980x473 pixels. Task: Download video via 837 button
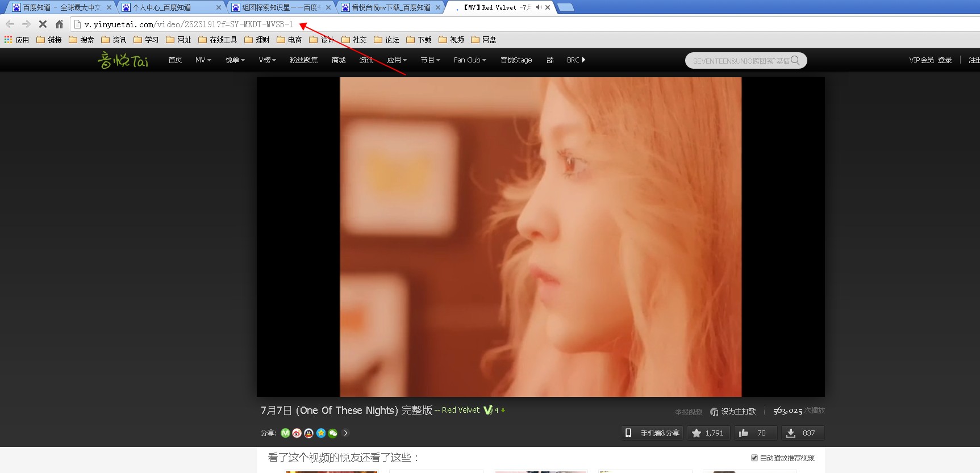(803, 433)
